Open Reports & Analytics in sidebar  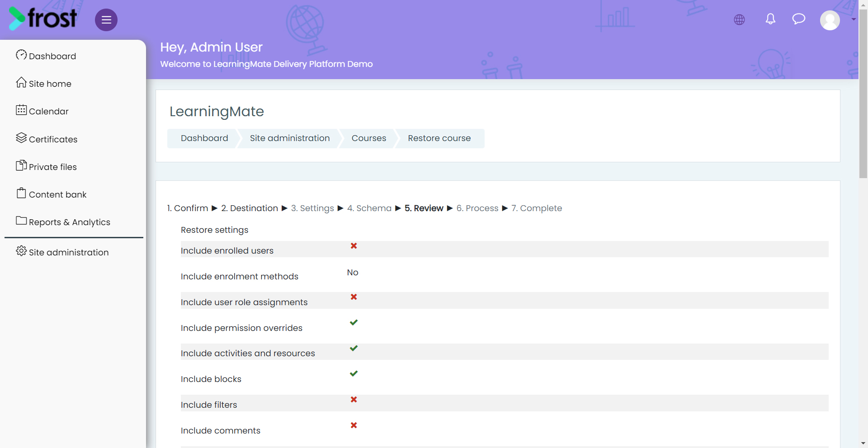click(x=63, y=222)
